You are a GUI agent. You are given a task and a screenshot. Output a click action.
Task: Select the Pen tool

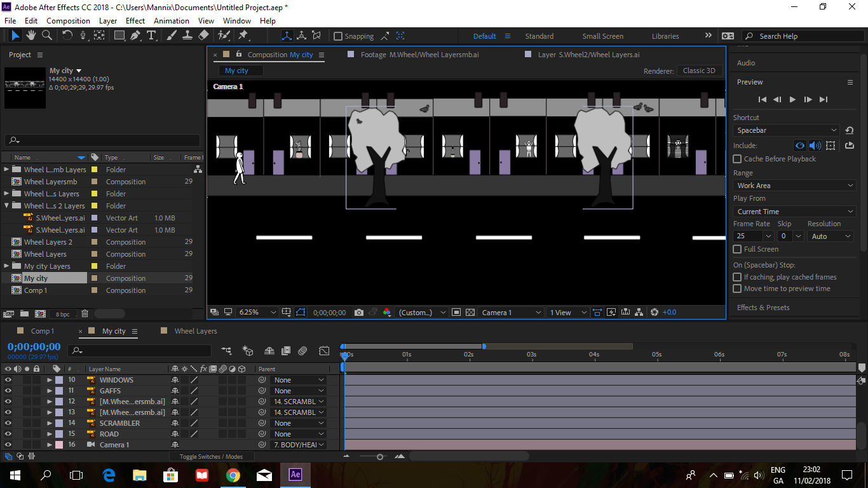(135, 36)
